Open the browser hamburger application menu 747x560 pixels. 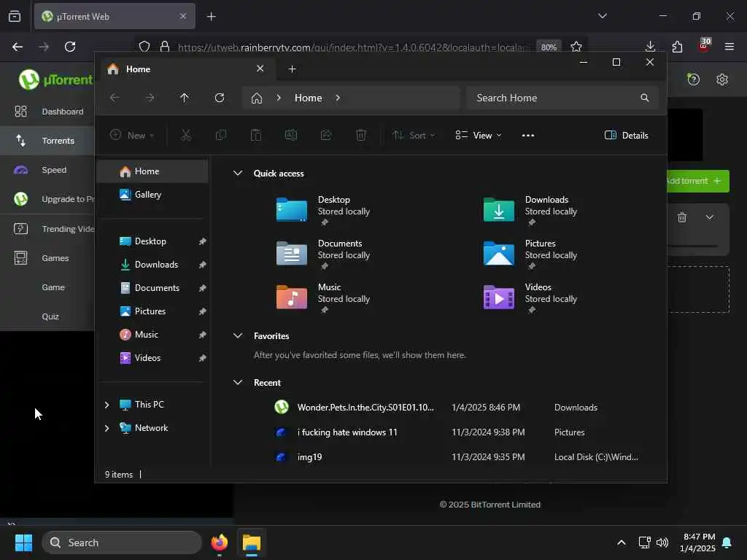click(729, 47)
